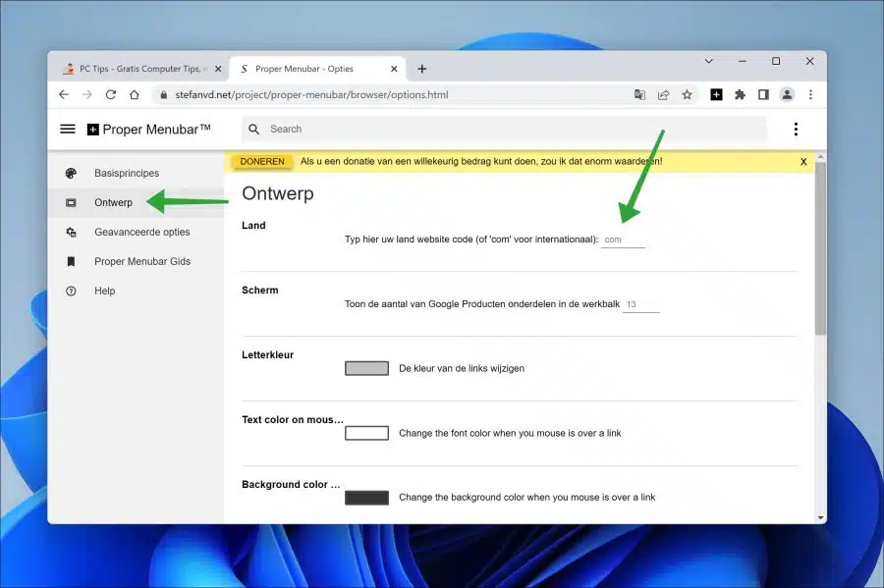Click the Basisprincipes palette icon
884x588 pixels.
(x=71, y=173)
